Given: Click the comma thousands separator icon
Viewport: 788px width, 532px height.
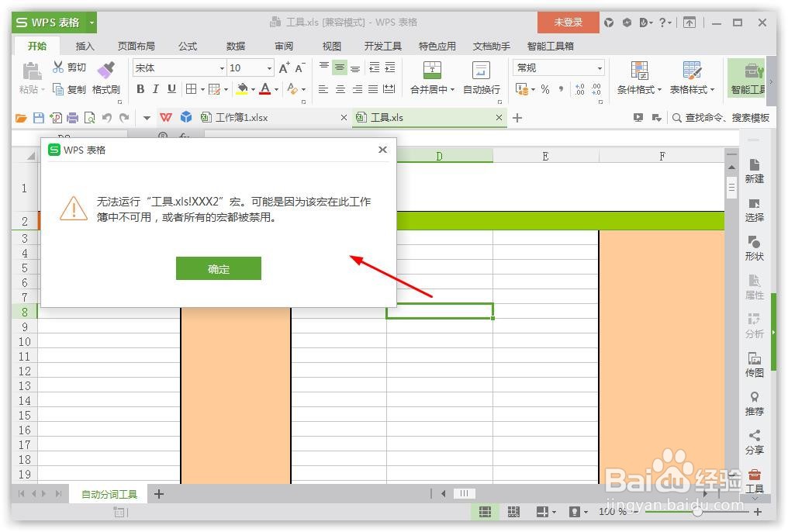Looking at the screenshot, I should pyautogui.click(x=561, y=89).
